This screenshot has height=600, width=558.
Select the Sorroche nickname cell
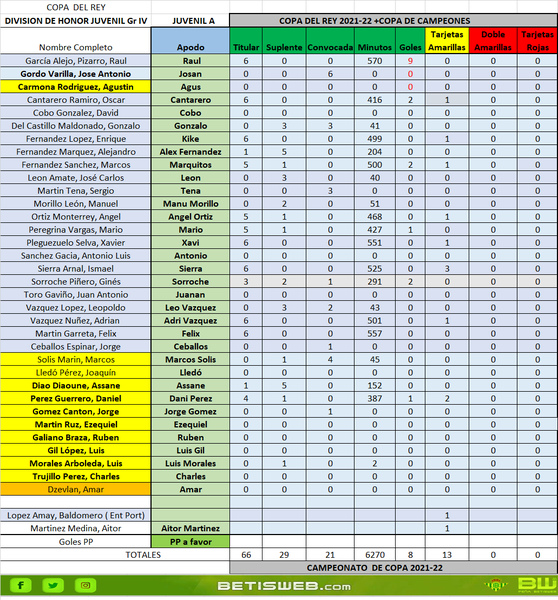pos(190,282)
